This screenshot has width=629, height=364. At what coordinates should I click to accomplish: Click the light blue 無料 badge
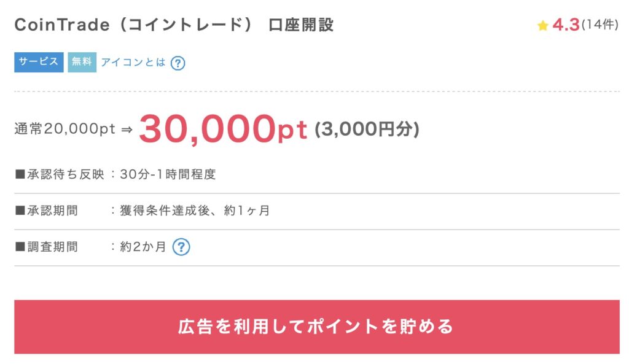tap(82, 62)
